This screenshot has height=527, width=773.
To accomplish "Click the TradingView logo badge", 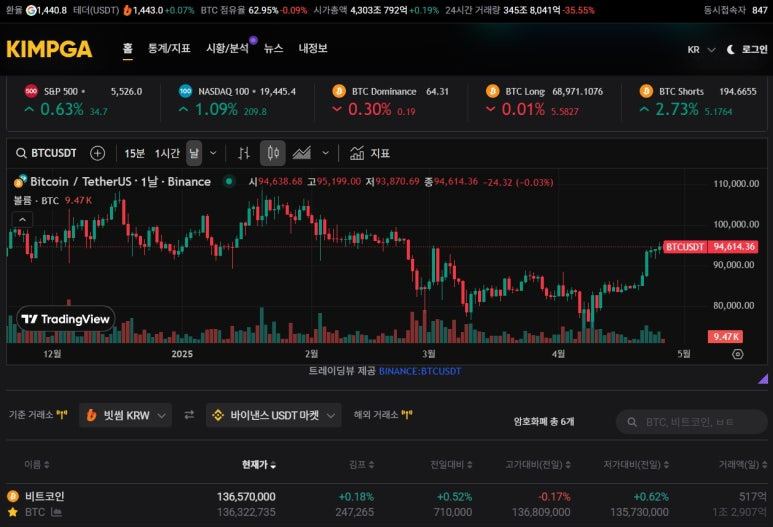I will point(66,319).
